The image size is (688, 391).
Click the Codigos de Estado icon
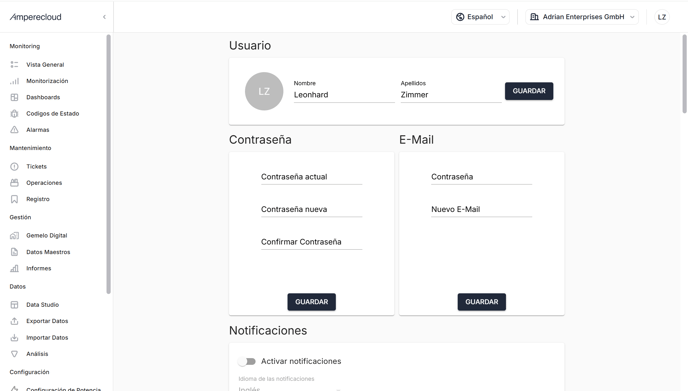pyautogui.click(x=14, y=114)
